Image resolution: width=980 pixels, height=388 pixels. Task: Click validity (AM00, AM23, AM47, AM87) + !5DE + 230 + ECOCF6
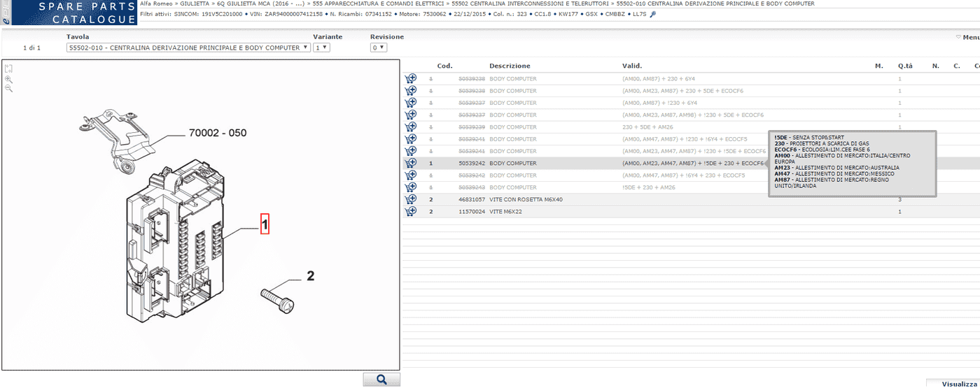tap(693, 163)
